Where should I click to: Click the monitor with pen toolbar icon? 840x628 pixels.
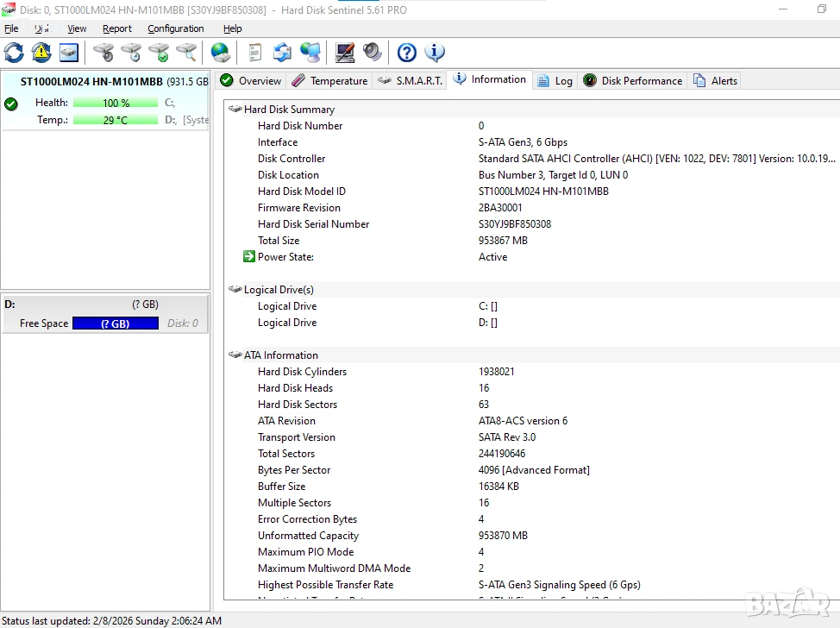pos(345,53)
